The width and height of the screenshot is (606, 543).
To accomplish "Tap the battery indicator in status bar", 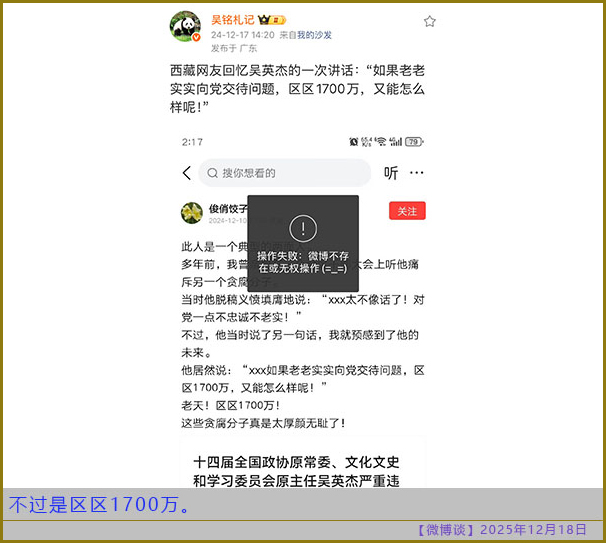I will point(414,142).
